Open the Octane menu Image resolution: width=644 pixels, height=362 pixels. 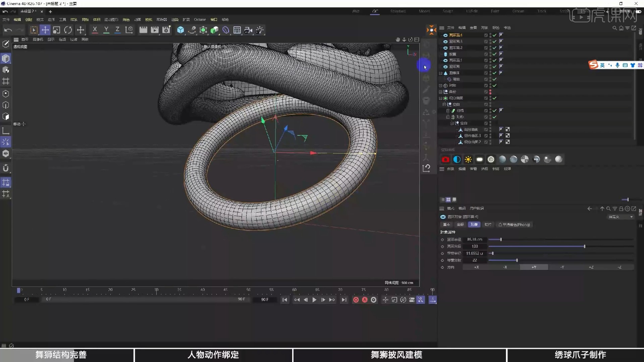pyautogui.click(x=200, y=20)
